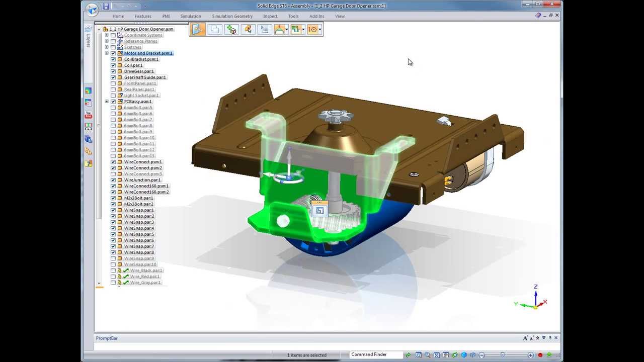Image resolution: width=644 pixels, height=362 pixels.
Task: Select WireConnect160.psm:2 in the tree
Action: coord(146,192)
